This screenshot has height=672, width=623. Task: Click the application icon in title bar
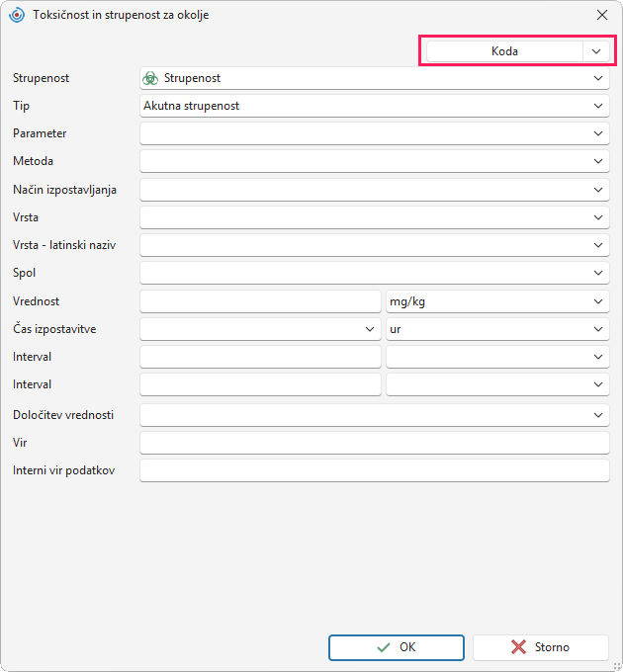pyautogui.click(x=17, y=15)
